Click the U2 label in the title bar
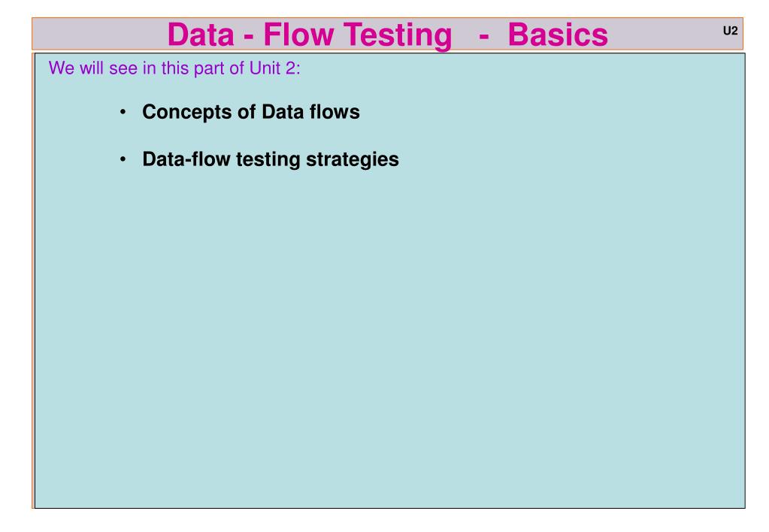 coord(730,31)
